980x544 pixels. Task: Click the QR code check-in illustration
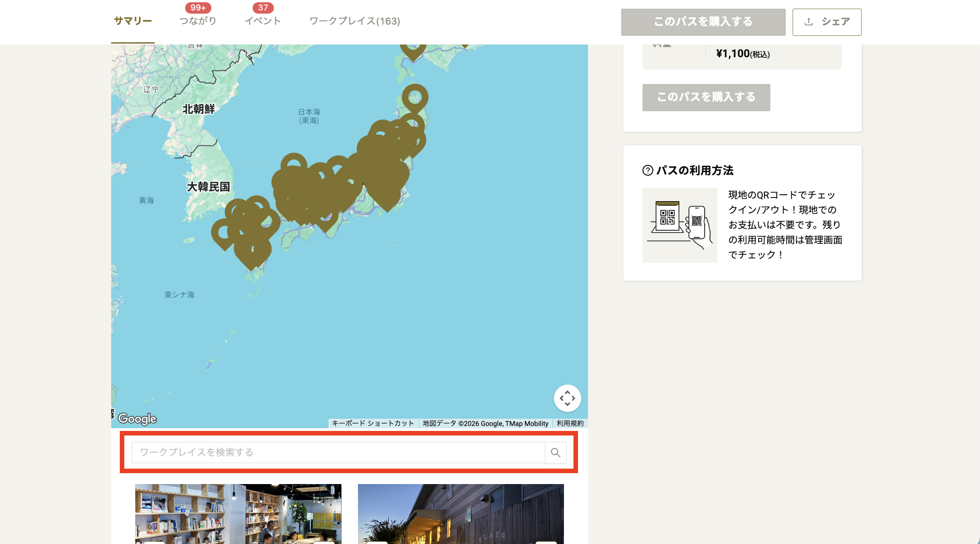679,225
